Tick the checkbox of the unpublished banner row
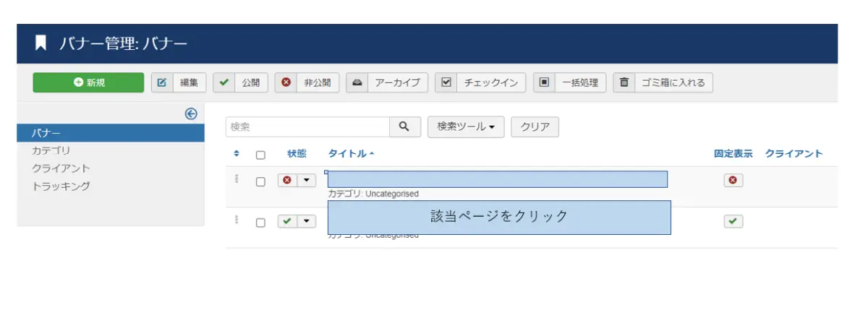Viewport: 868px width, 310px height. tap(261, 182)
